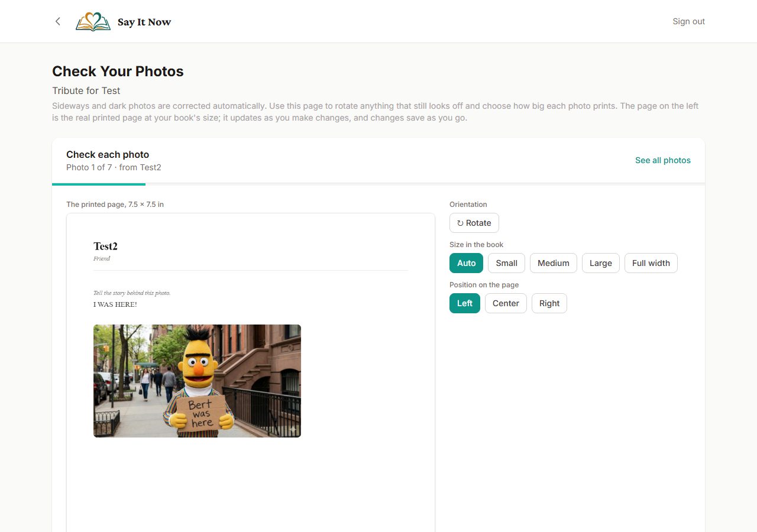Click the I WAS HERE! caption text

tap(115, 304)
